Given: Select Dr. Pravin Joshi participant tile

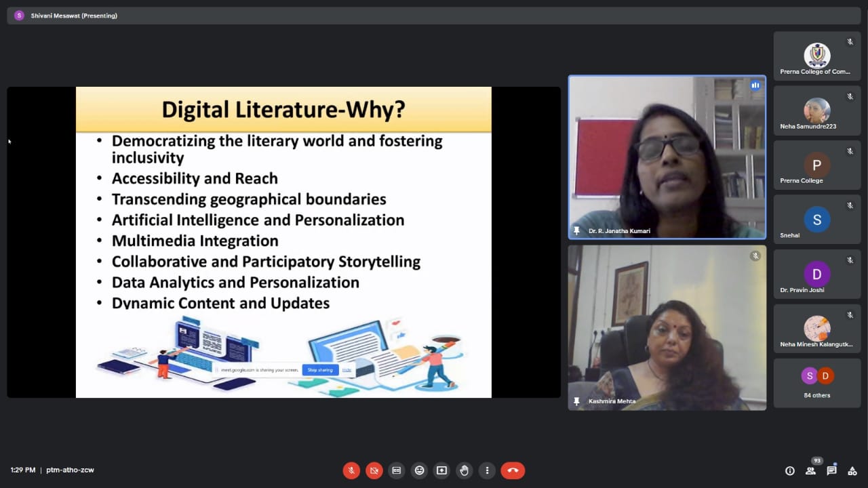Looking at the screenshot, I should pos(816,274).
